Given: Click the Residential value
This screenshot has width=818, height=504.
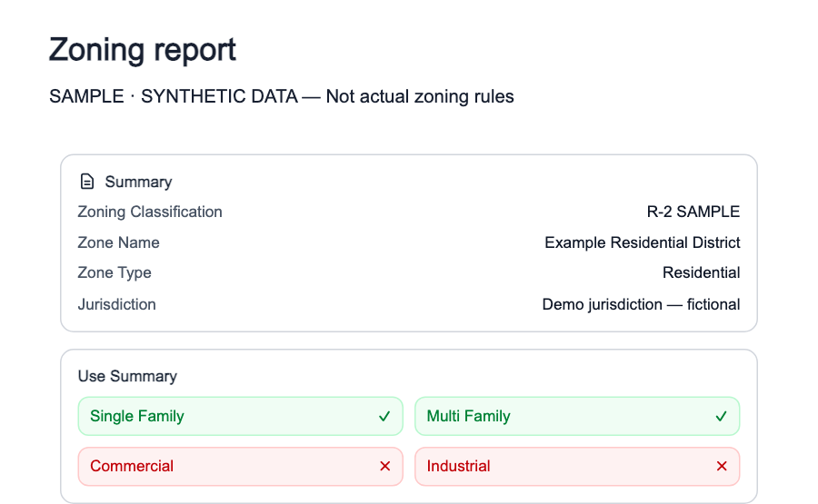Looking at the screenshot, I should pos(701,272).
